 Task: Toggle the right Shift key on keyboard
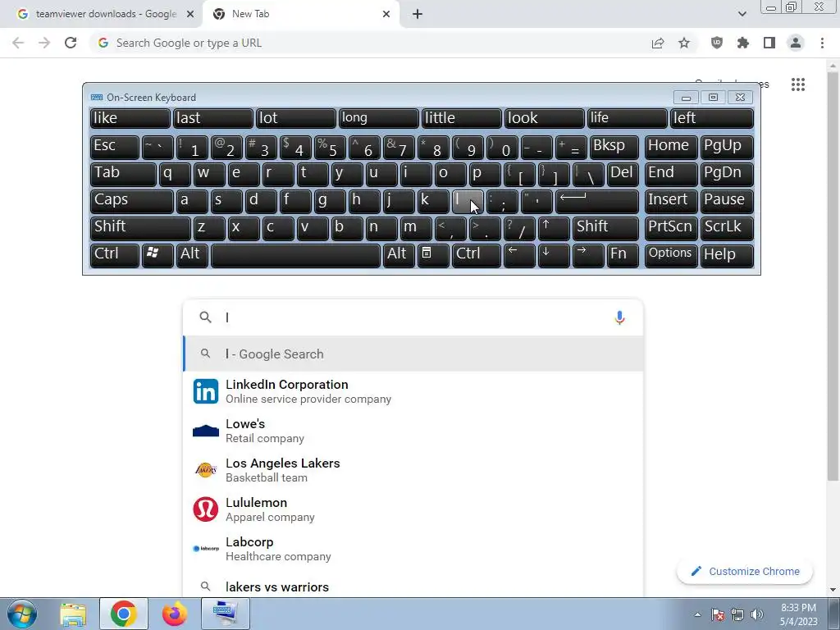[x=605, y=228]
